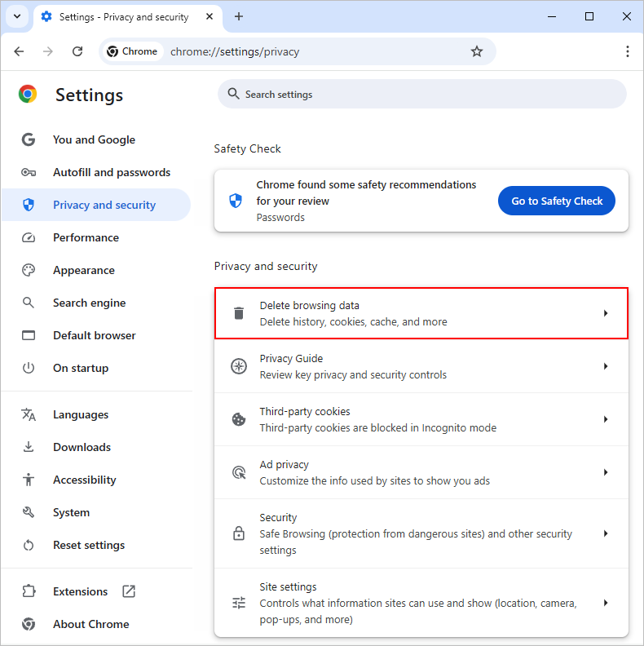Open Delete browsing data row

point(421,313)
